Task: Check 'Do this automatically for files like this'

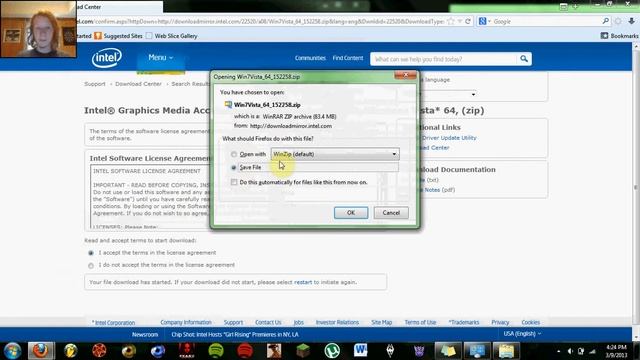Action: click(234, 182)
